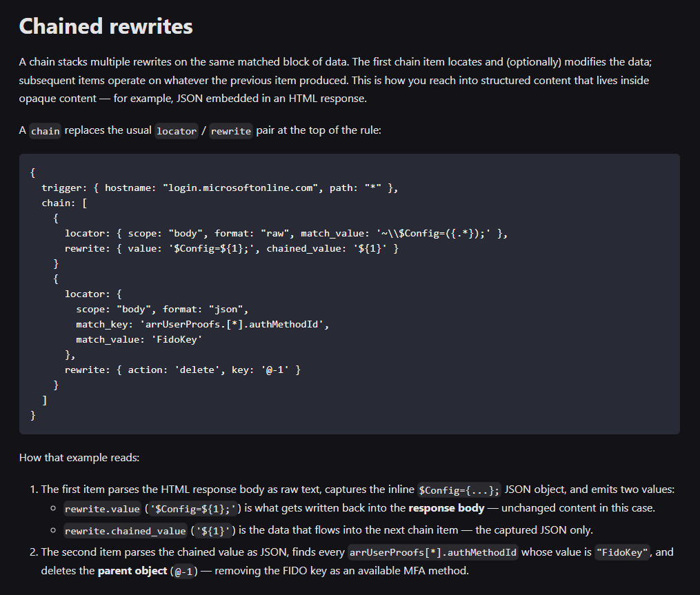Click the 'Chained rewrites' heading
Screen dimensions: 700x595
(x=106, y=26)
